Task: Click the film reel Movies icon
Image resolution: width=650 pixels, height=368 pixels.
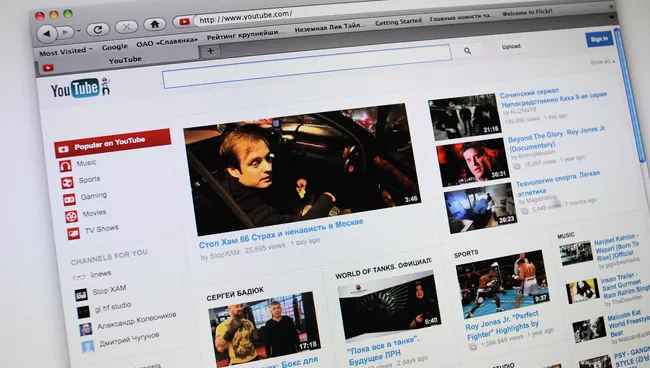Action: (71, 216)
